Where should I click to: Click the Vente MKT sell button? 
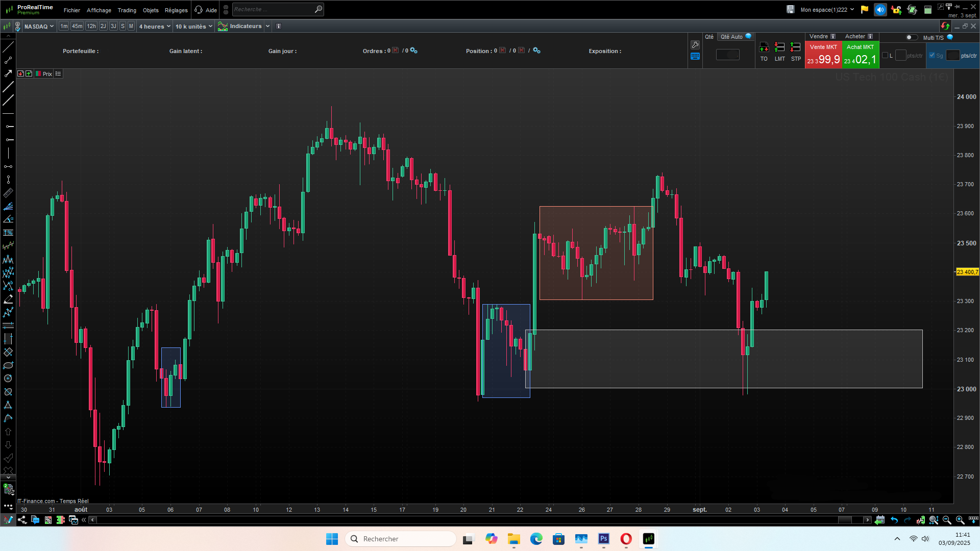823,55
